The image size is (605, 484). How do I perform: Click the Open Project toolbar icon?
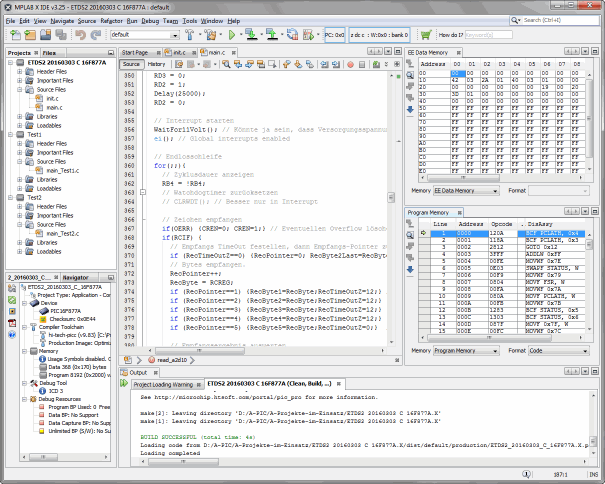coord(46,35)
